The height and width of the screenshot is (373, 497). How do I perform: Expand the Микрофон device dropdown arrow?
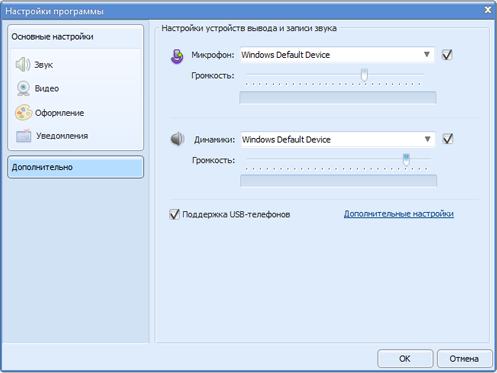point(427,54)
